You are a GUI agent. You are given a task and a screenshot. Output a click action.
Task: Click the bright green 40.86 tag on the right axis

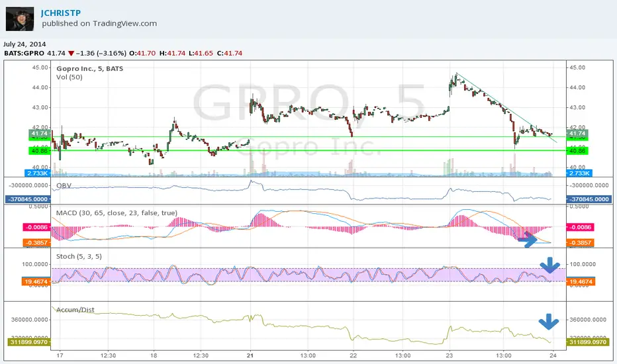[x=577, y=151]
